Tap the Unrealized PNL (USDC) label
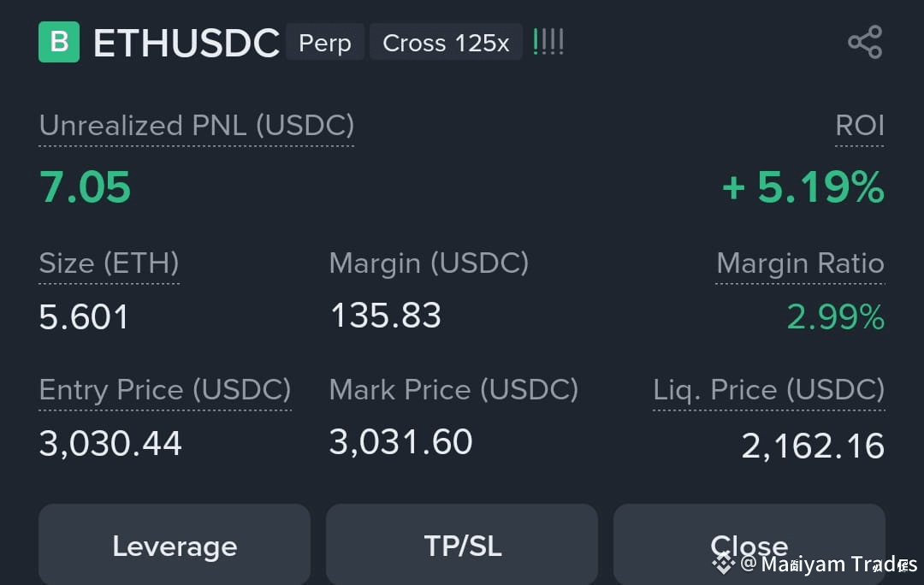Image resolution: width=924 pixels, height=585 pixels. point(196,126)
